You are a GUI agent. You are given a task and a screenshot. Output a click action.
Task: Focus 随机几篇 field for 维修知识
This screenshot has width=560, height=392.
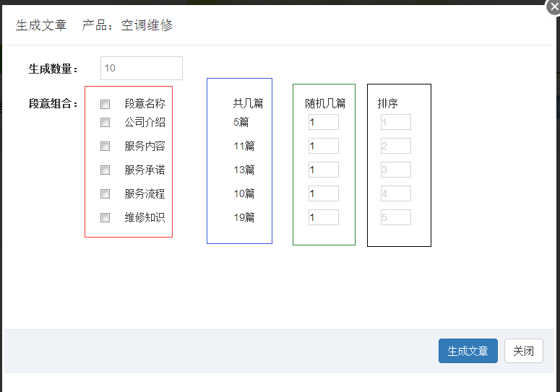(324, 217)
